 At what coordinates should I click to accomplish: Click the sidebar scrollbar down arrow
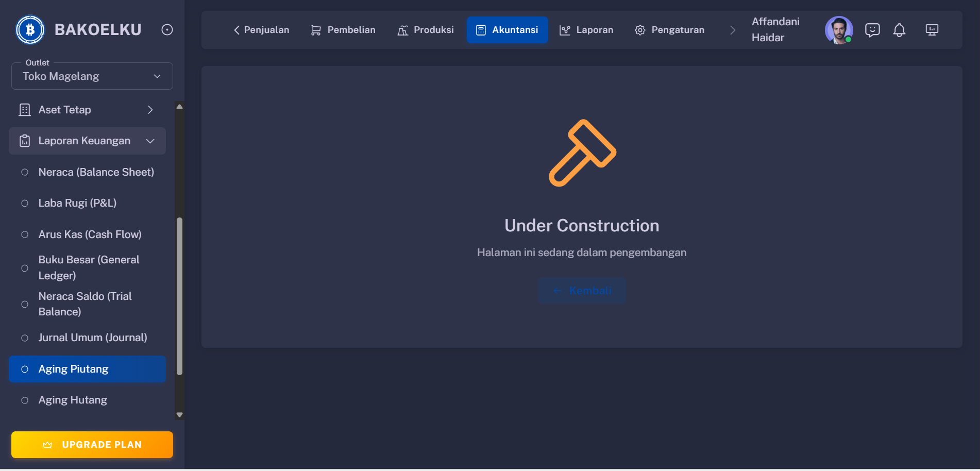[x=179, y=415]
